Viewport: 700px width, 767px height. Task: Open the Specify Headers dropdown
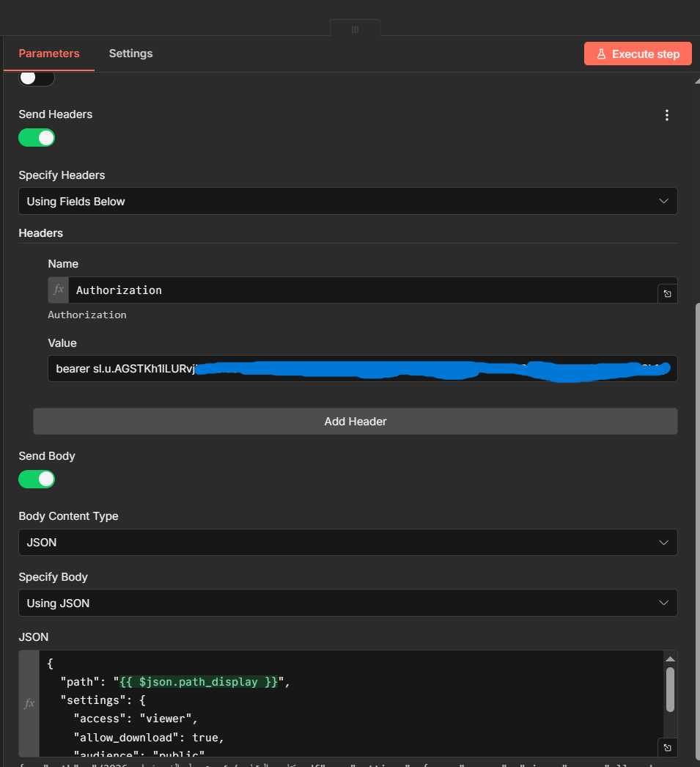pos(347,201)
